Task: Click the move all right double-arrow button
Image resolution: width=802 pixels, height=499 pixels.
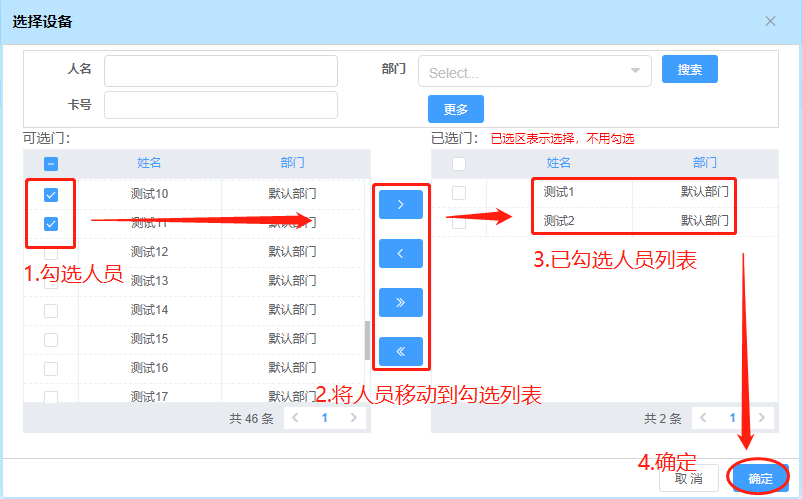Action: pos(400,302)
